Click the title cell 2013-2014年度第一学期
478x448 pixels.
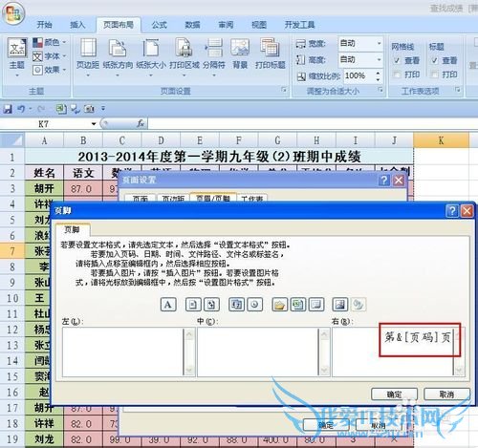[x=219, y=157]
